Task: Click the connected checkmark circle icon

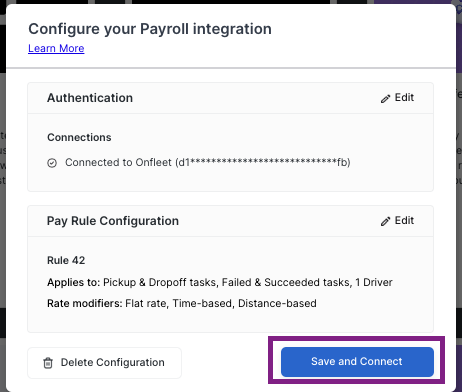Action: [x=52, y=163]
